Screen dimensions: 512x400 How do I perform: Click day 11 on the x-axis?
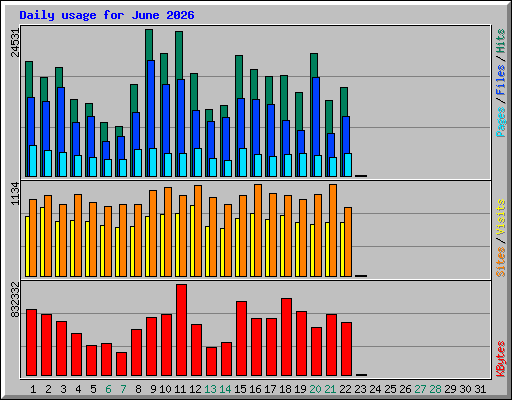tap(180, 389)
